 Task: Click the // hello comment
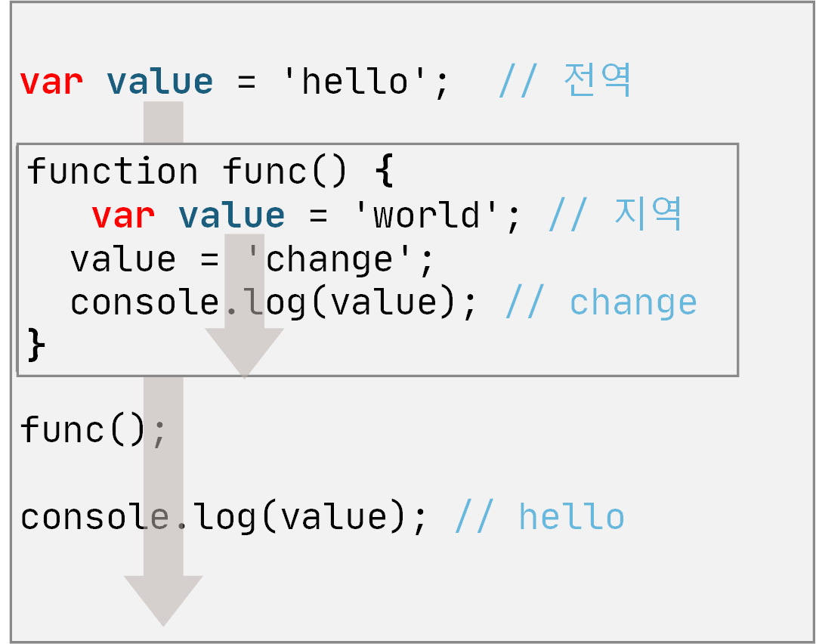539,518
